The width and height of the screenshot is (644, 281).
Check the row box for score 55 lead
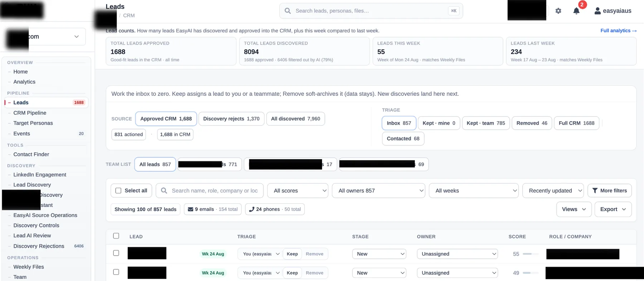[116, 253]
